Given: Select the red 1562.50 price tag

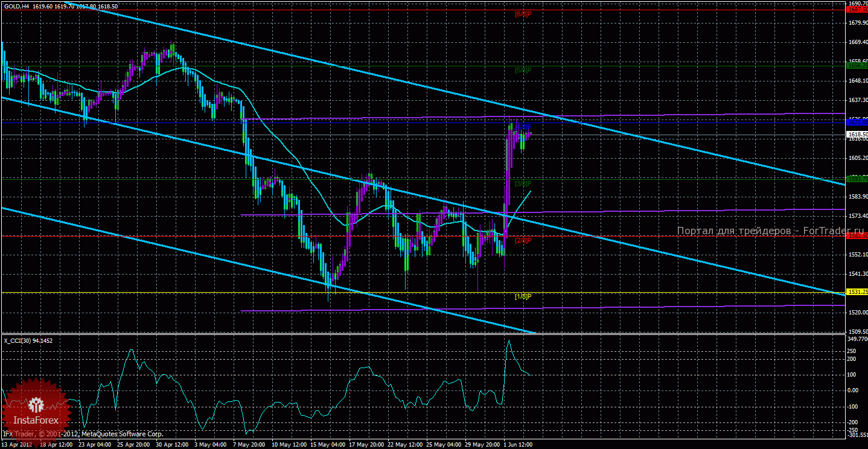Looking at the screenshot, I should click(857, 236).
